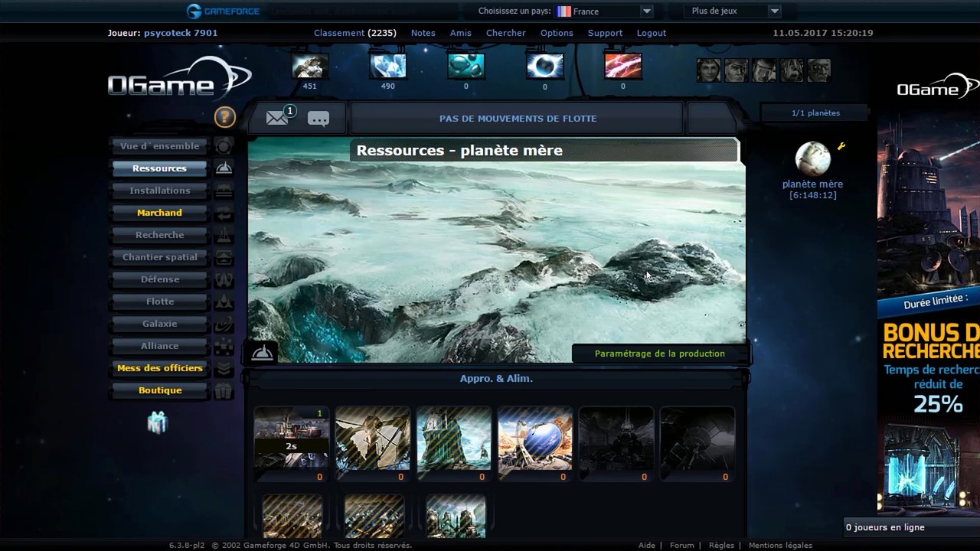Open Mess des officiers in the left menu
Viewport: 980px width, 551px height.
pyautogui.click(x=160, y=368)
